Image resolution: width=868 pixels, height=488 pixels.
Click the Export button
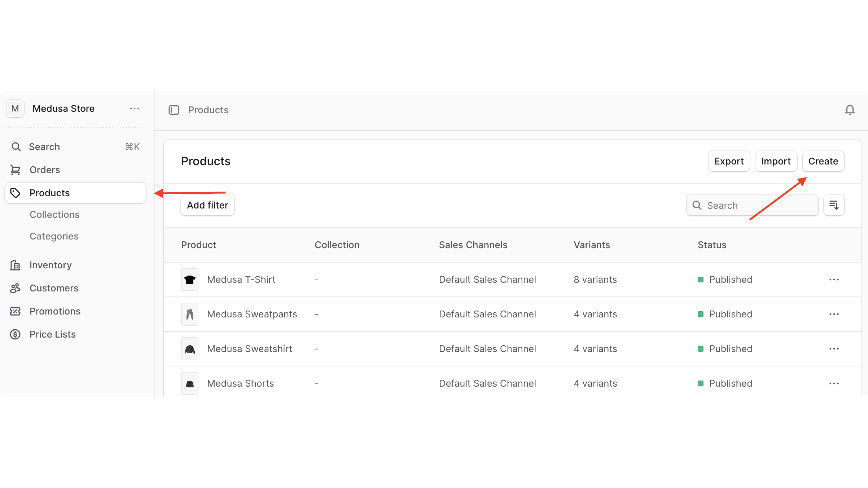click(x=729, y=161)
